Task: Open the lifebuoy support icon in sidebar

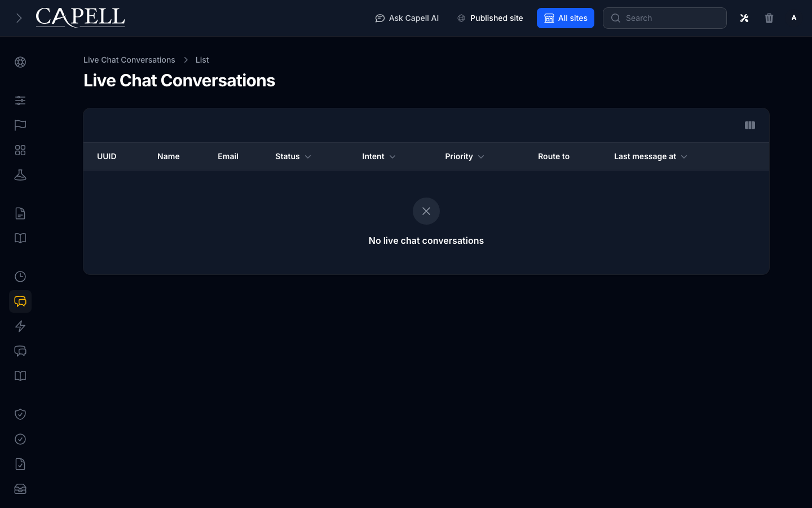Action: tap(20, 62)
